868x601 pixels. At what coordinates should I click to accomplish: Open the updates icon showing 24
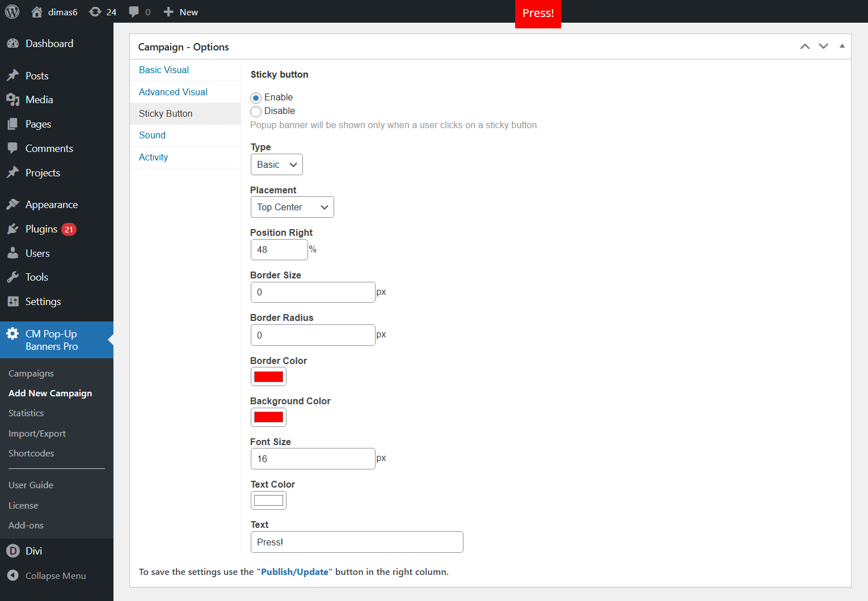pyautogui.click(x=95, y=12)
